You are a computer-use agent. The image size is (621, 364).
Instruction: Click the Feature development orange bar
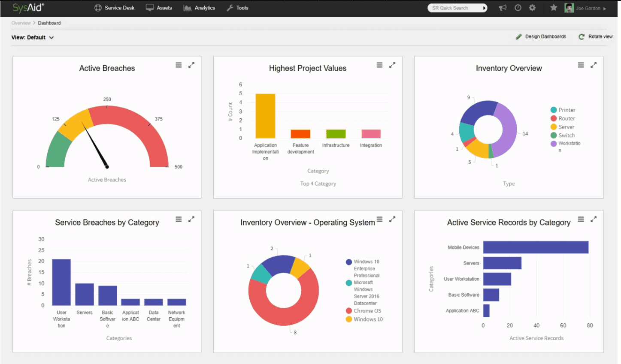point(300,134)
